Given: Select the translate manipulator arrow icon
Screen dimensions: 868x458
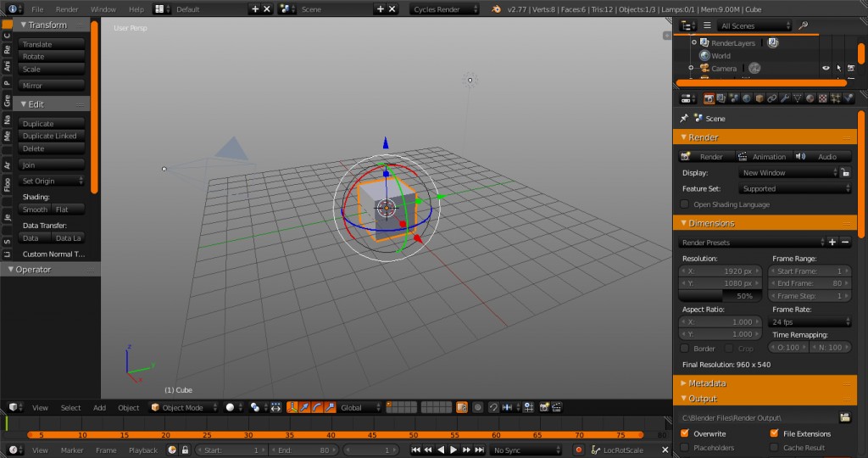Looking at the screenshot, I should tap(304, 408).
